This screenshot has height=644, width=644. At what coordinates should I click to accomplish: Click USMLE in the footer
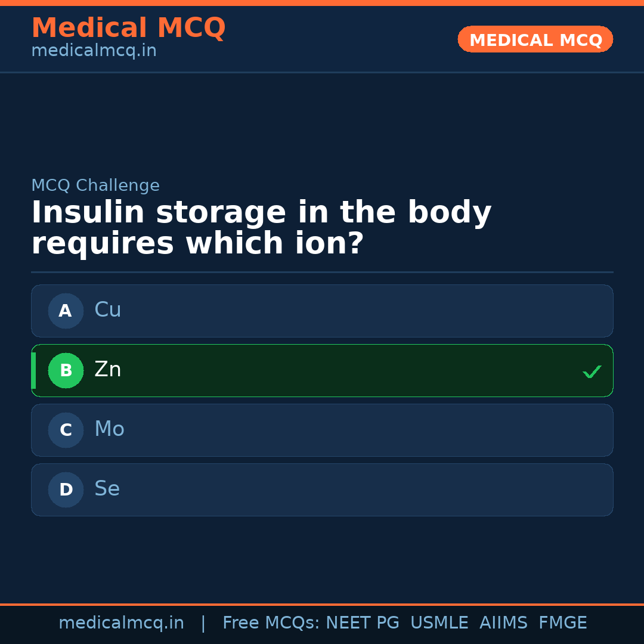(x=439, y=623)
